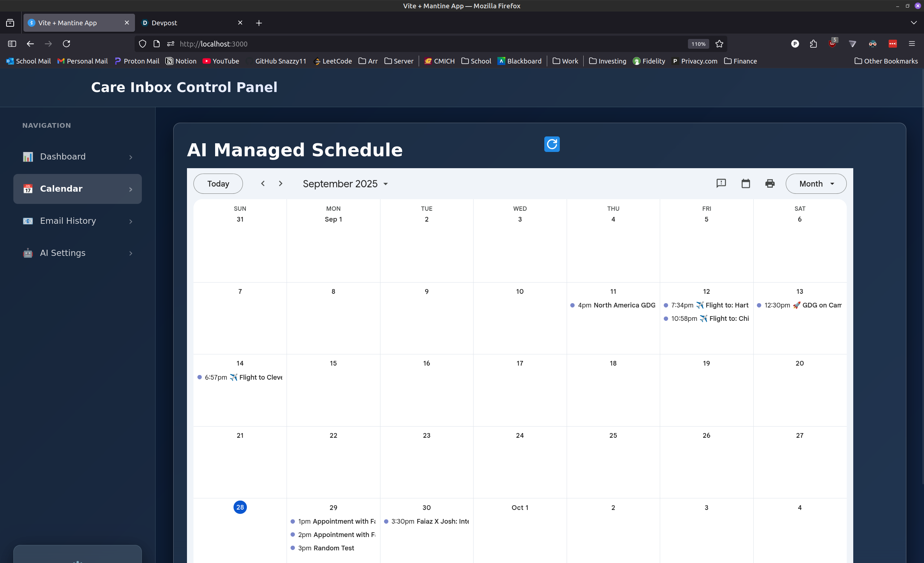This screenshot has width=924, height=563.
Task: Open the date picker calendar icon
Action: tap(745, 183)
